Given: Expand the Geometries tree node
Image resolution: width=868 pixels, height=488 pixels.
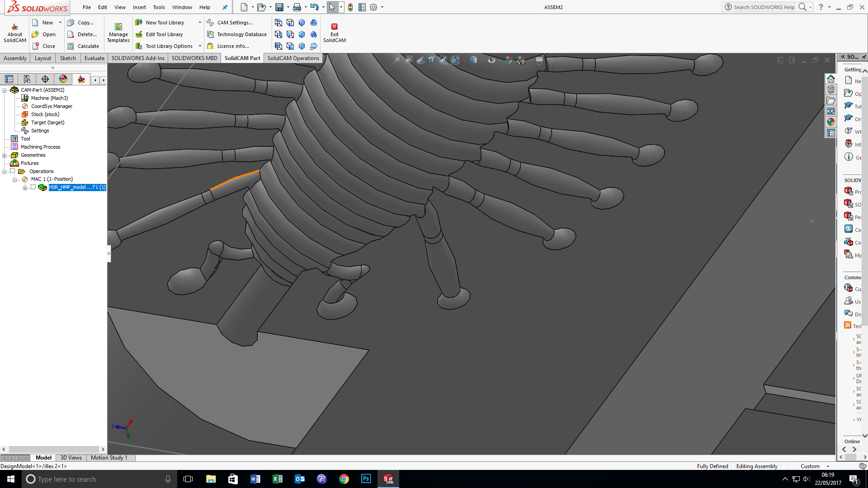Looking at the screenshot, I should point(5,155).
